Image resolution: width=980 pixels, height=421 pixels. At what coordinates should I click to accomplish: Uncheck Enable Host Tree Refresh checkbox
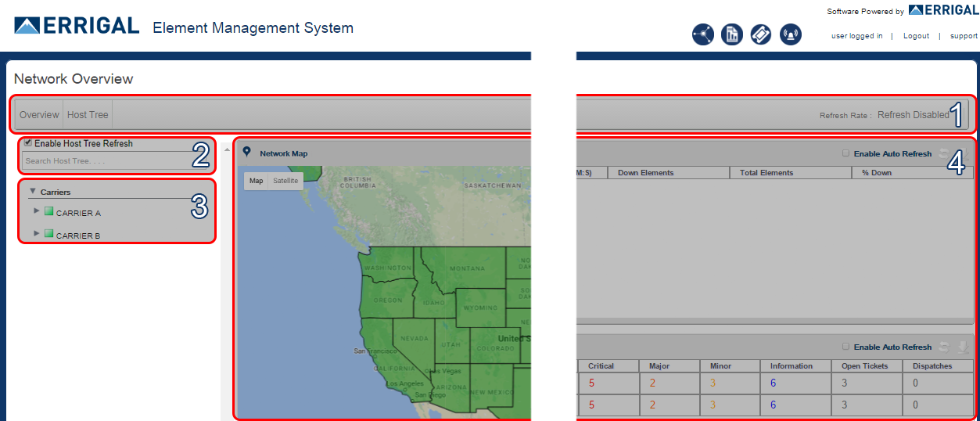click(x=28, y=143)
